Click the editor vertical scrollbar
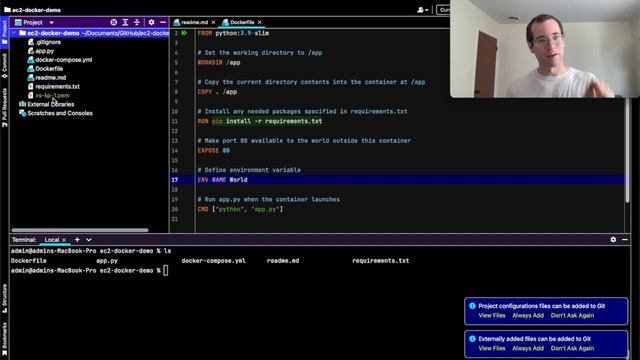The width and height of the screenshot is (640, 360). [627, 149]
